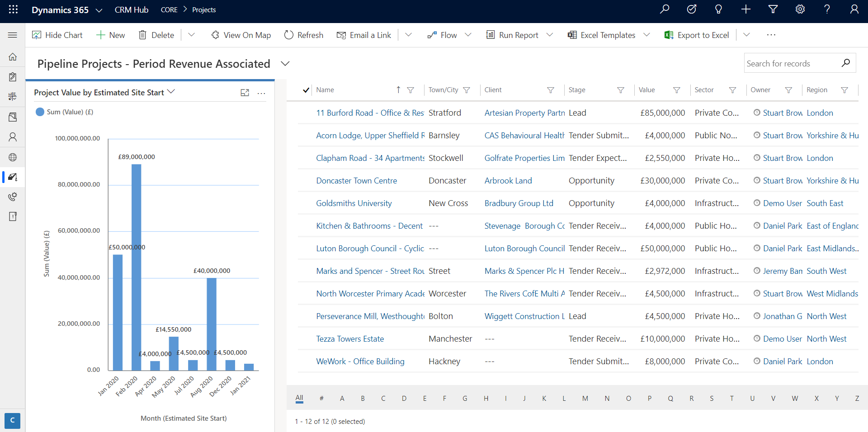Screen dimensions: 868x432
Task: Click the Feb 2020 chart bar
Action: (x=136, y=267)
